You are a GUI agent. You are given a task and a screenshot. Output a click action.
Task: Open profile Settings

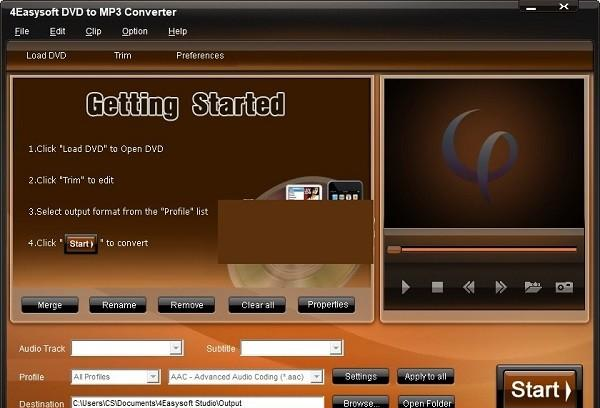click(360, 377)
